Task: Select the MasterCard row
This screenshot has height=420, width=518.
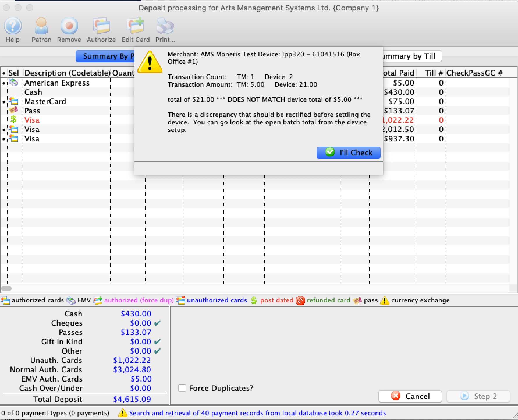Action: pos(45,101)
